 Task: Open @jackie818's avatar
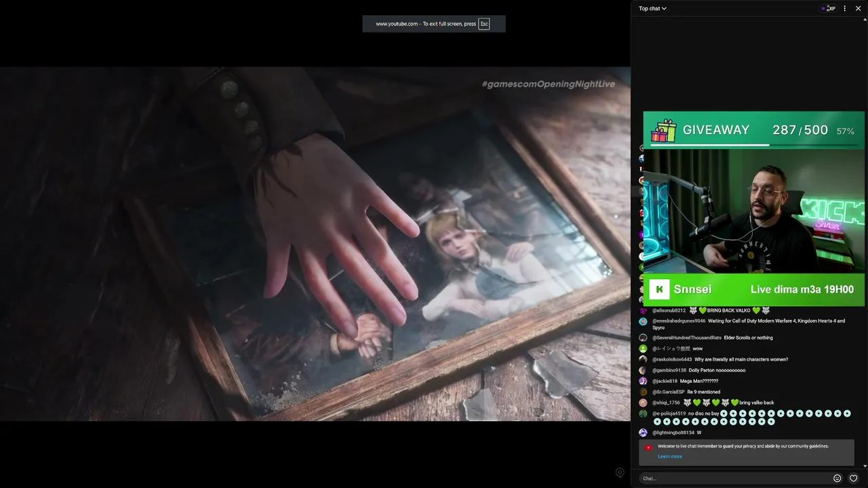pos(643,381)
